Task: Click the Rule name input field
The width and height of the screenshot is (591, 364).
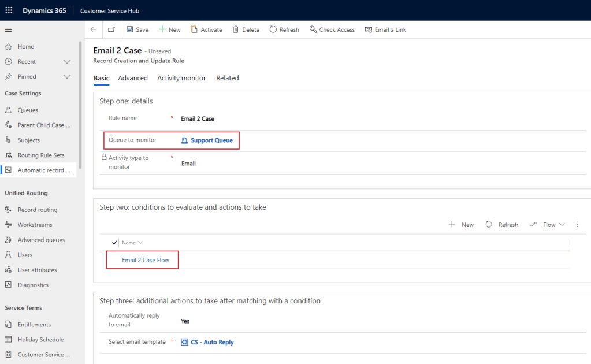Action: tap(289, 118)
